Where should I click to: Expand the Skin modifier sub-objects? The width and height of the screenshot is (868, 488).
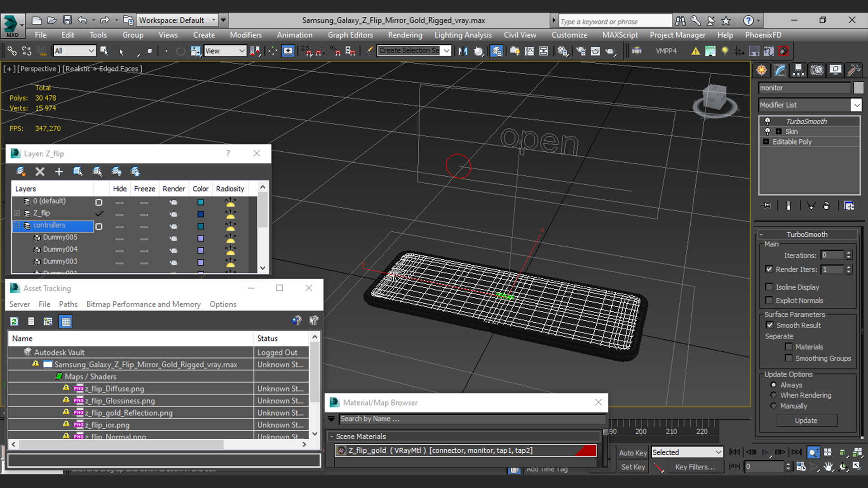(778, 131)
